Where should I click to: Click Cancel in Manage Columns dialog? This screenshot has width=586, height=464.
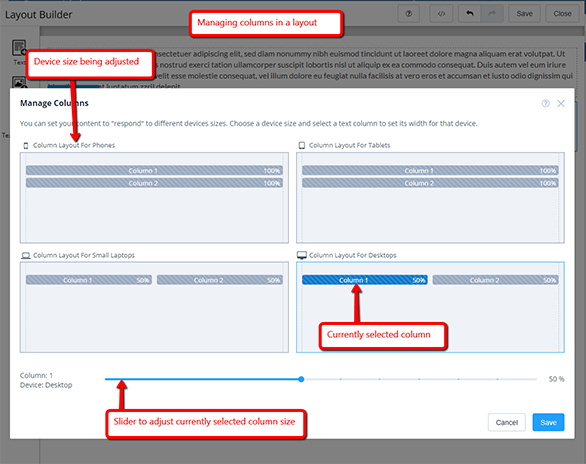[507, 422]
